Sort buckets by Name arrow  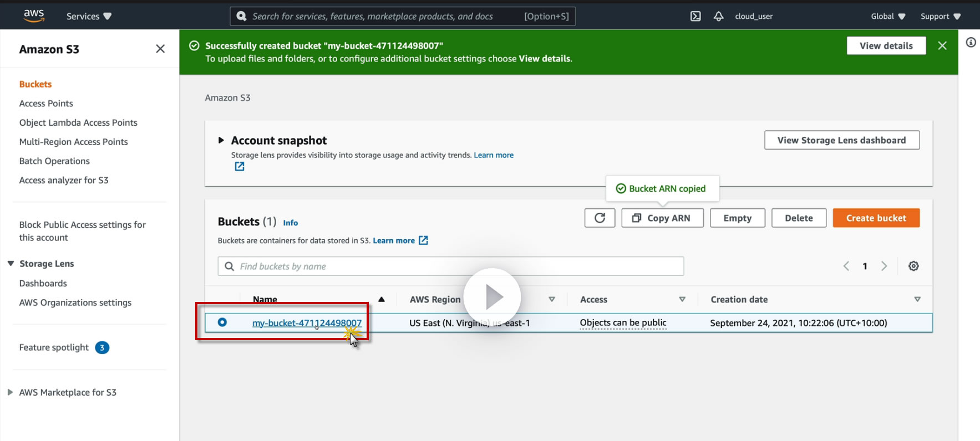tap(382, 299)
